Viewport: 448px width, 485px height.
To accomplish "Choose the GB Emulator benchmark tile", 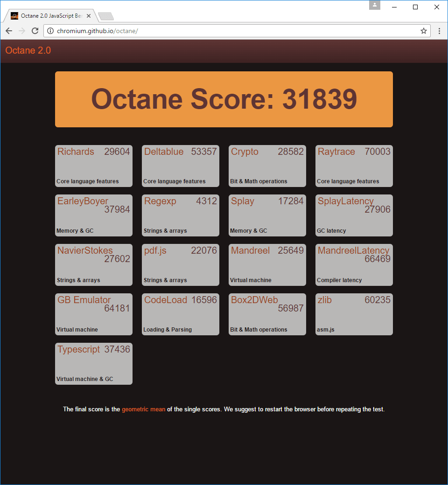I will click(x=94, y=314).
